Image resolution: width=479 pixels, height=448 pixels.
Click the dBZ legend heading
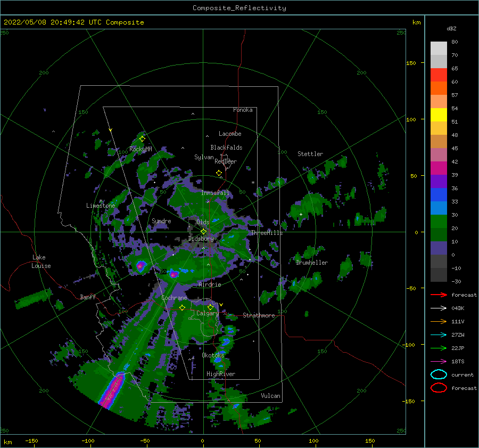click(451, 28)
